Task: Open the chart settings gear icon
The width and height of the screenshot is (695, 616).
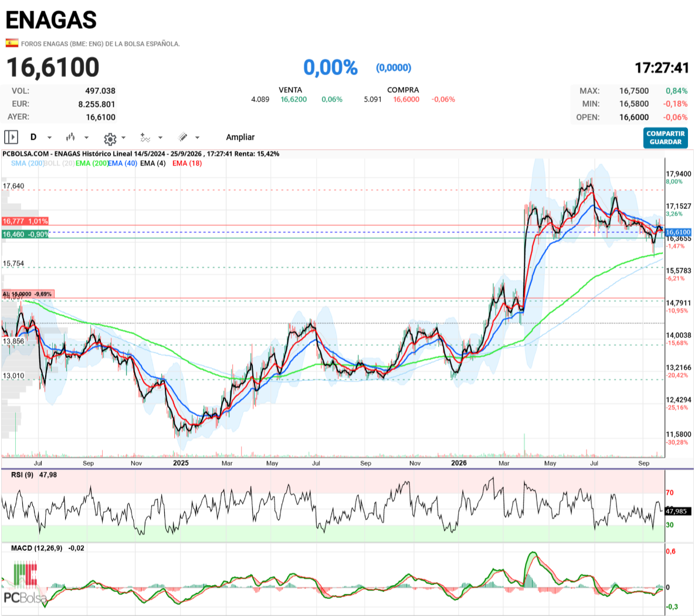Action: (x=110, y=139)
